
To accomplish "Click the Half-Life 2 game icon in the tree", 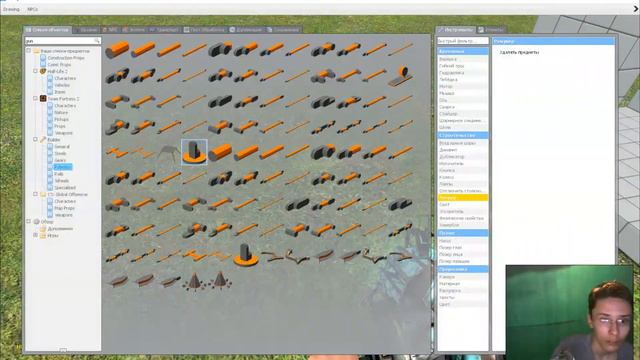I will [x=43, y=71].
